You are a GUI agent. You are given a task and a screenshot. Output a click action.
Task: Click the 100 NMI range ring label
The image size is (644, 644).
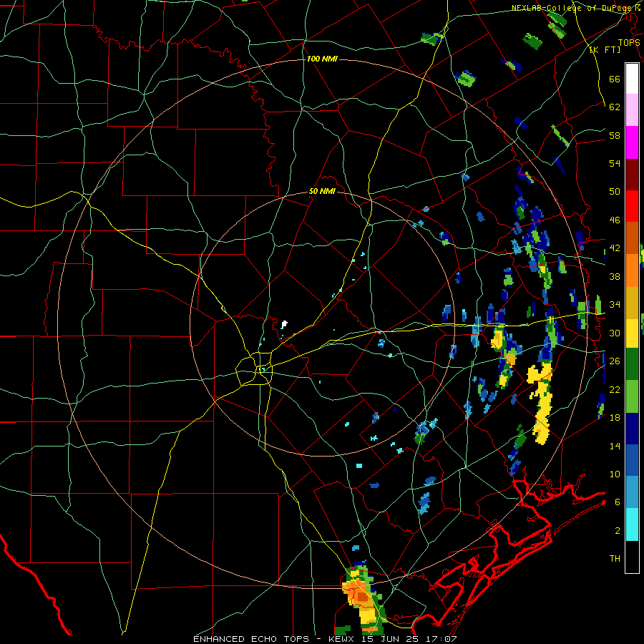pyautogui.click(x=322, y=59)
